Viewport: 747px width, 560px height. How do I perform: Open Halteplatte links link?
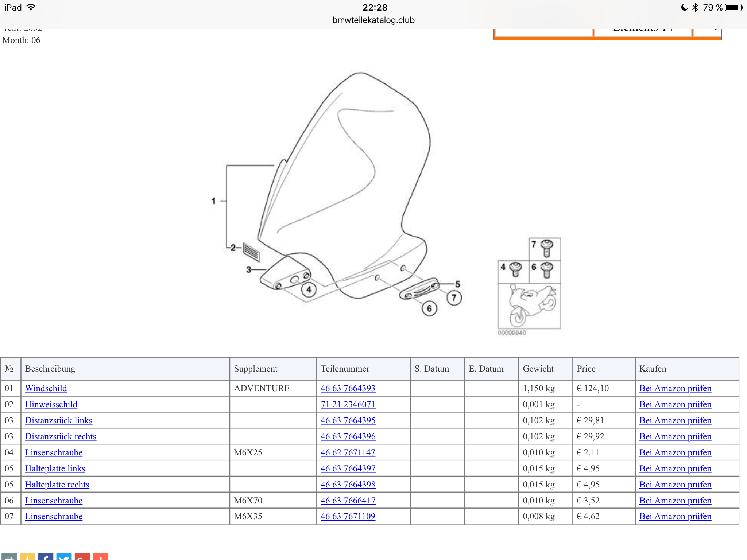pyautogui.click(x=55, y=468)
